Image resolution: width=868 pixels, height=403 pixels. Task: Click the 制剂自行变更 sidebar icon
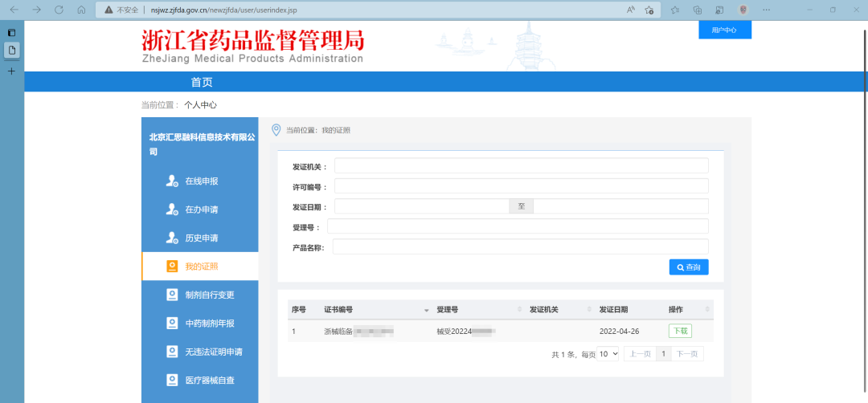coord(172,295)
